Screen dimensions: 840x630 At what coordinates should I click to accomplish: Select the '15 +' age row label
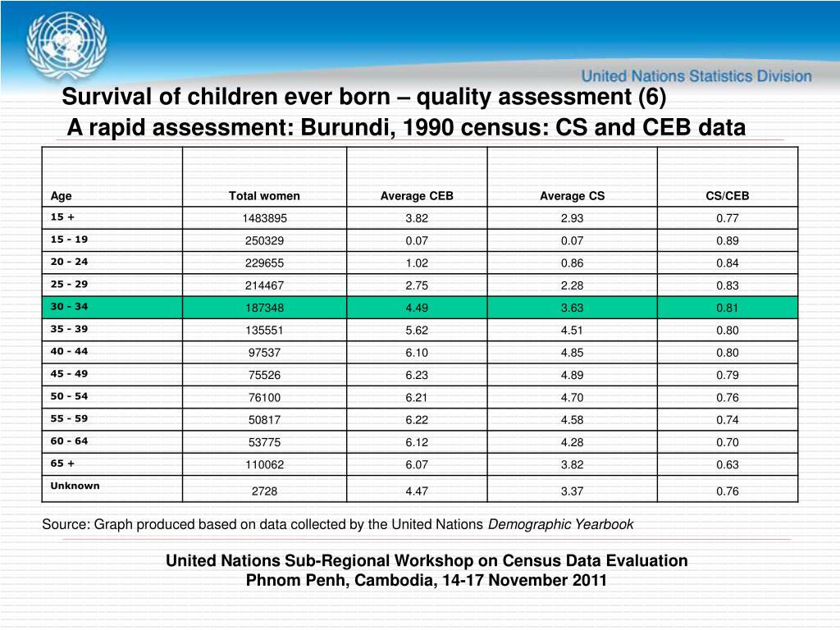pos(62,217)
